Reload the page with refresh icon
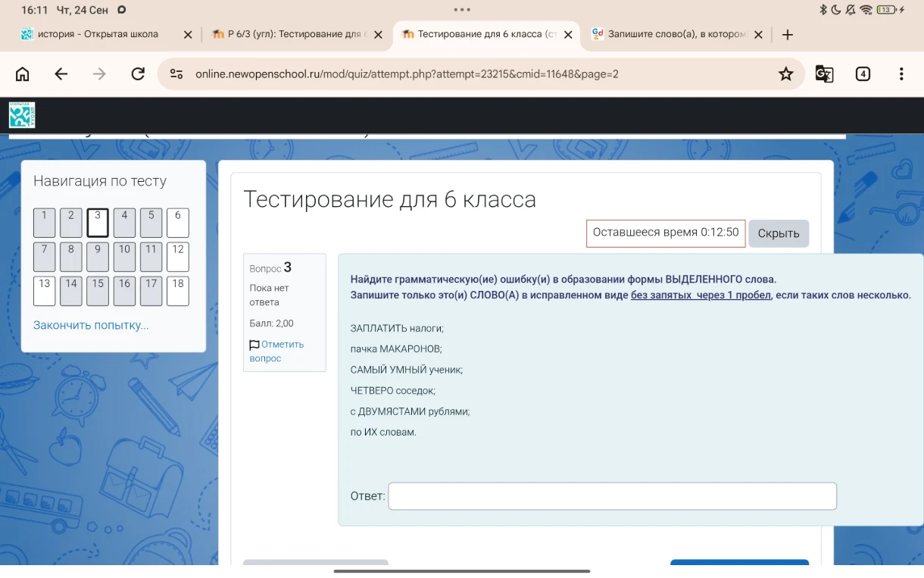924x578 pixels. pyautogui.click(x=138, y=73)
